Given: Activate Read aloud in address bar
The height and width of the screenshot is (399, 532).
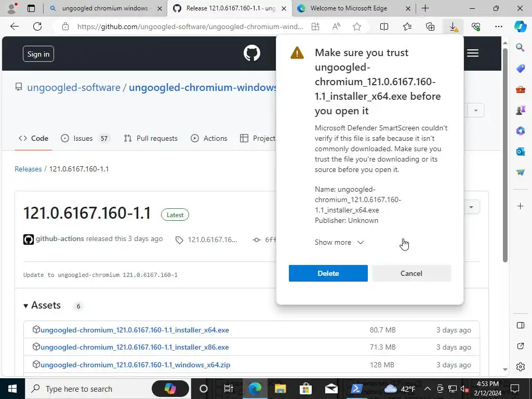Looking at the screenshot, I should point(336,26).
